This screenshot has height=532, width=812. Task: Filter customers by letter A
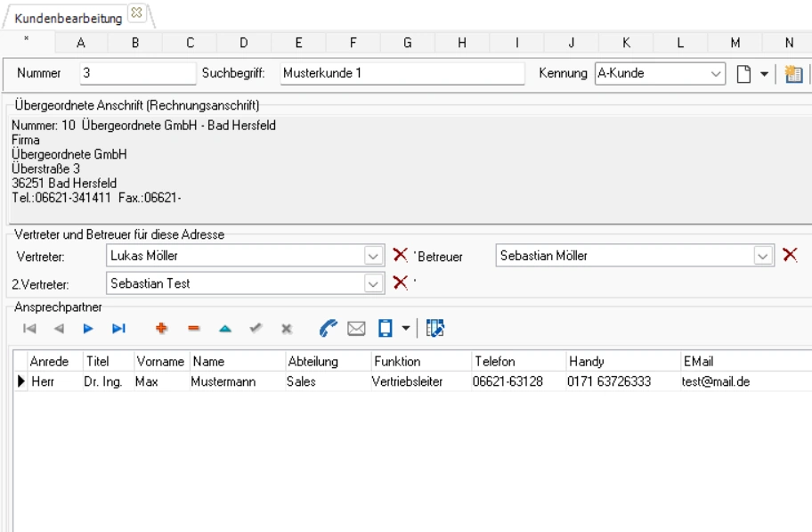tap(81, 43)
